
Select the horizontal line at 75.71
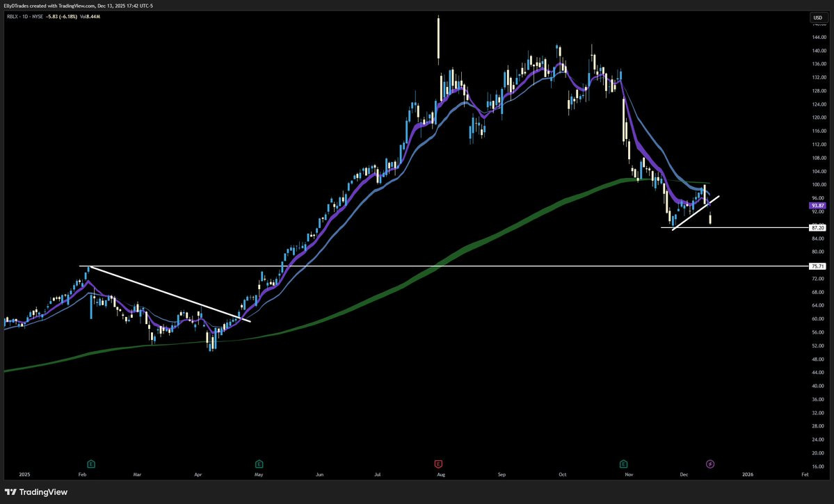point(444,266)
